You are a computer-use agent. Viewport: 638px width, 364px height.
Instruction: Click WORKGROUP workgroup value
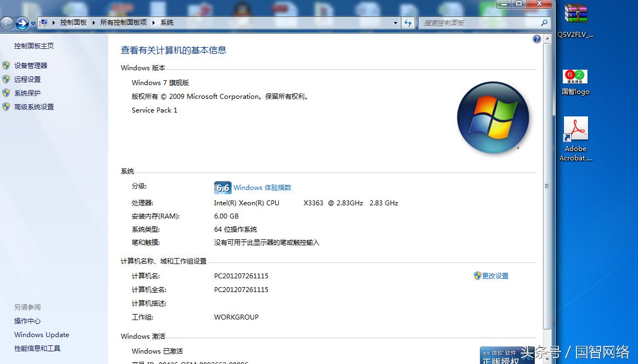coord(237,317)
